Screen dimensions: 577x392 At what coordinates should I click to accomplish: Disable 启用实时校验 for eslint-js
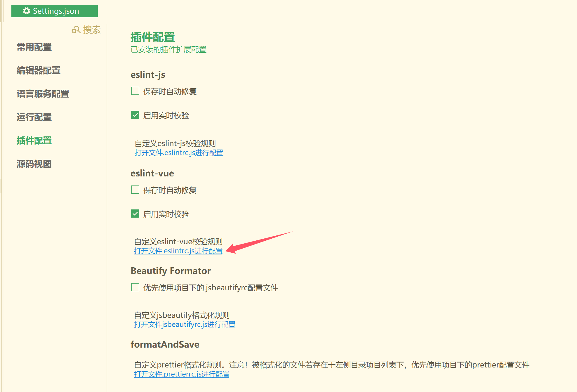coord(135,115)
